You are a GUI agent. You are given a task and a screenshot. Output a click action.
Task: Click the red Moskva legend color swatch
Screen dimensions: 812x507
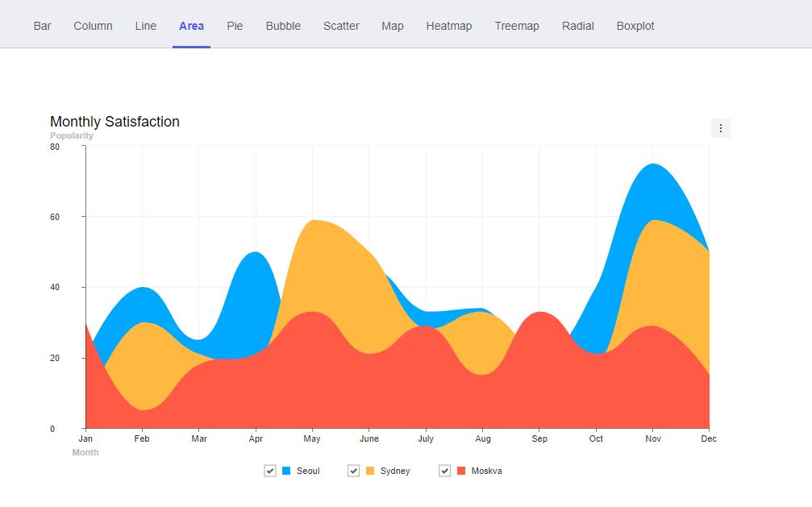461,471
